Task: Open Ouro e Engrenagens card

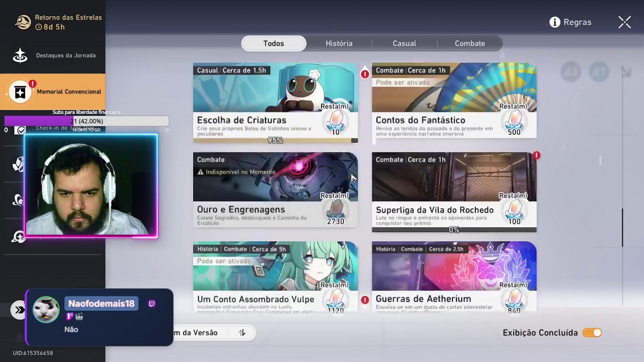Action: 275,190
